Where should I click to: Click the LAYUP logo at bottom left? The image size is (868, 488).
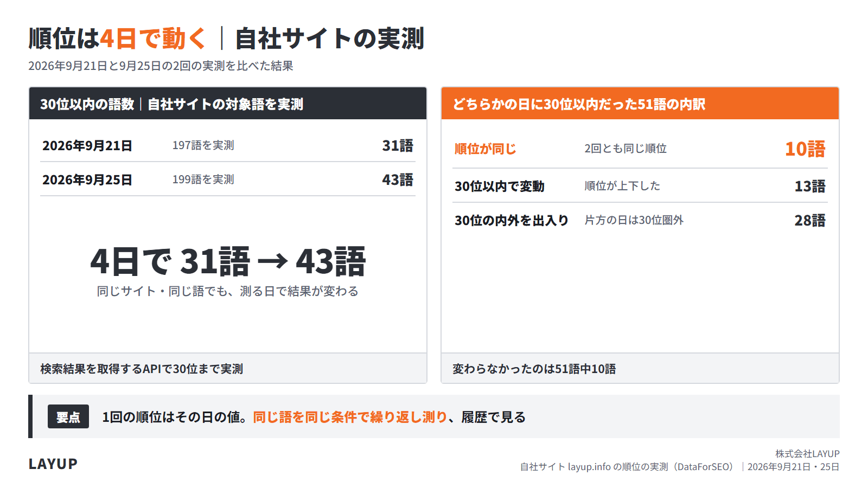click(53, 464)
